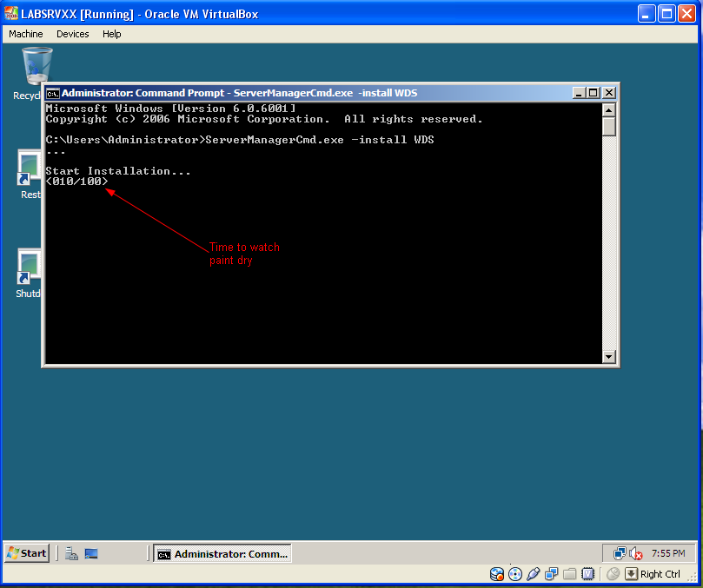703x588 pixels.
Task: Click the muted volume icon in guest tray
Action: (x=636, y=553)
